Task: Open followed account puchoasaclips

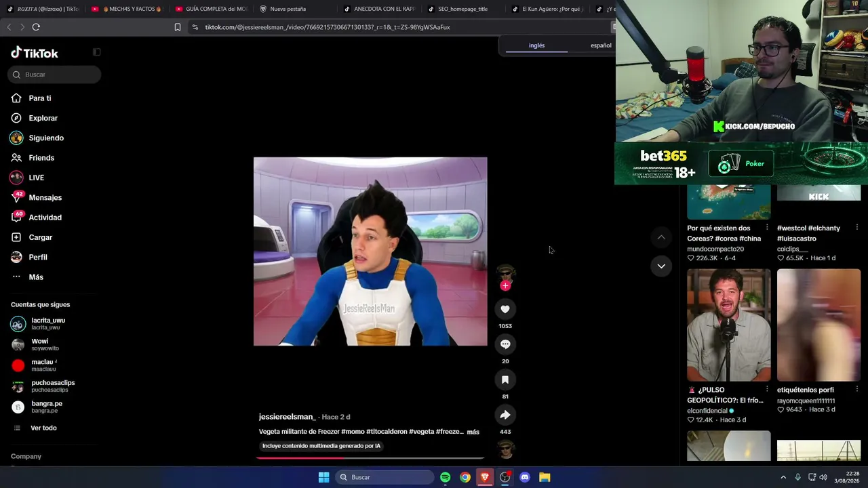Action: tap(43, 386)
